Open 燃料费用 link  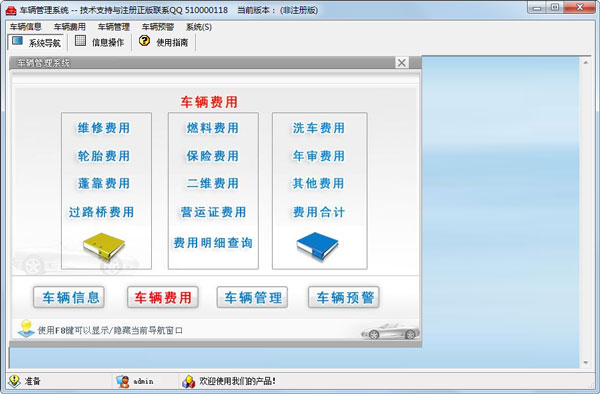213,128
